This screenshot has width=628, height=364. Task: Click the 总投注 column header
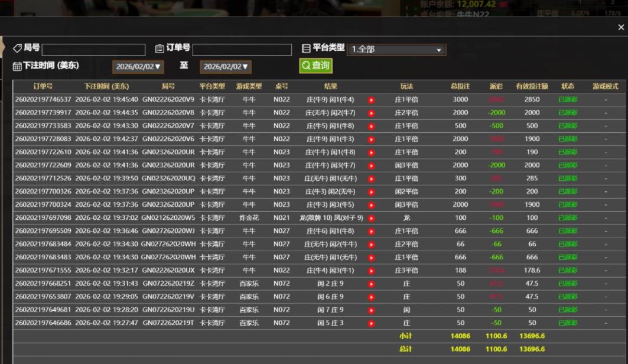click(x=460, y=86)
